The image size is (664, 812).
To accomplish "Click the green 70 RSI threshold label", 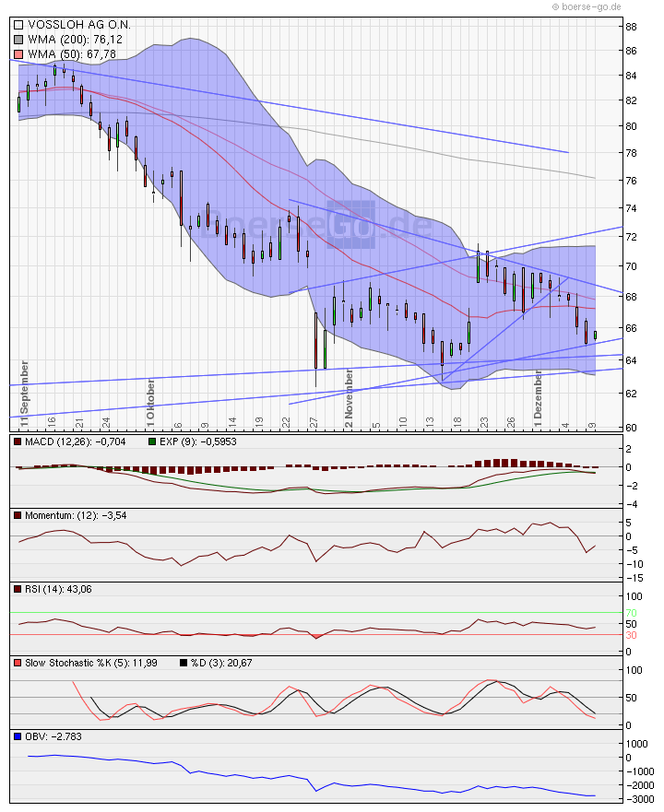I will tap(631, 613).
